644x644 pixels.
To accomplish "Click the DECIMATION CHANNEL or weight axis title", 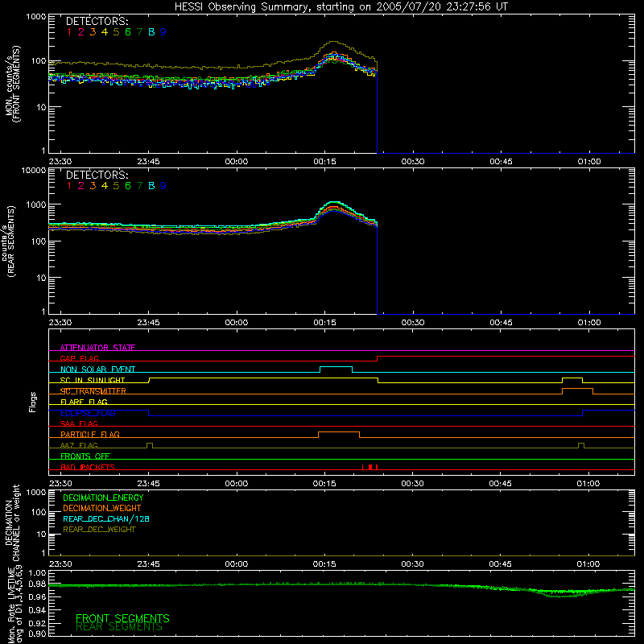I will 12,522.
